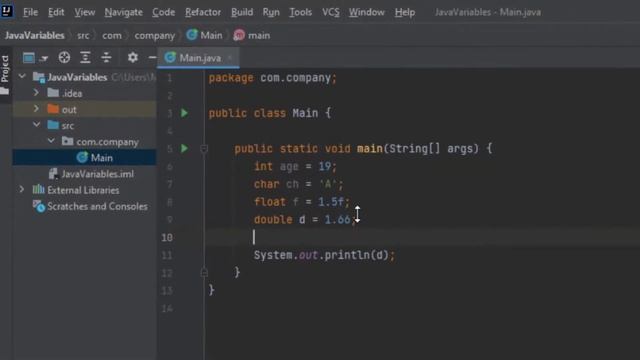
Task: Open the File menu
Action: 30,12
